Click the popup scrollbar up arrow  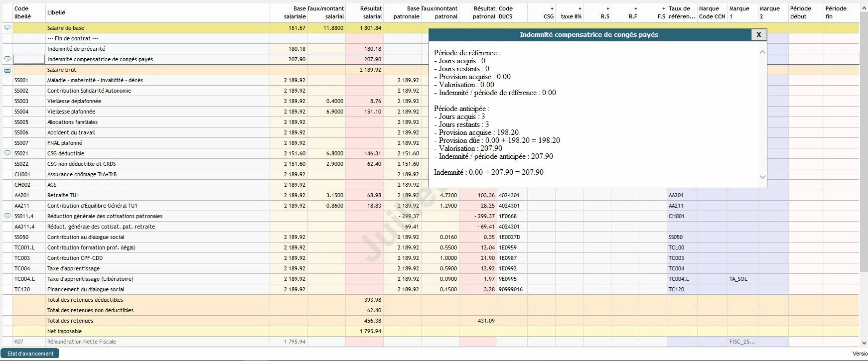click(762, 52)
